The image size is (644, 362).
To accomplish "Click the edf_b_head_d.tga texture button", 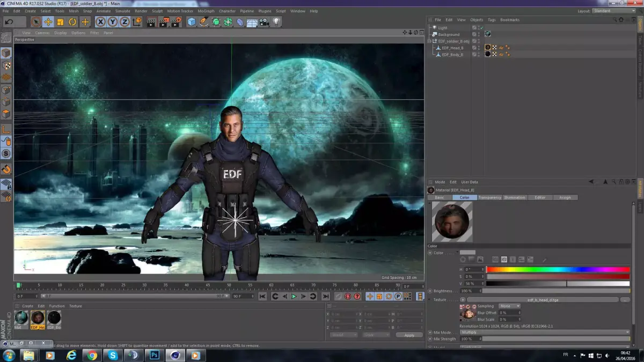I will tap(543, 300).
